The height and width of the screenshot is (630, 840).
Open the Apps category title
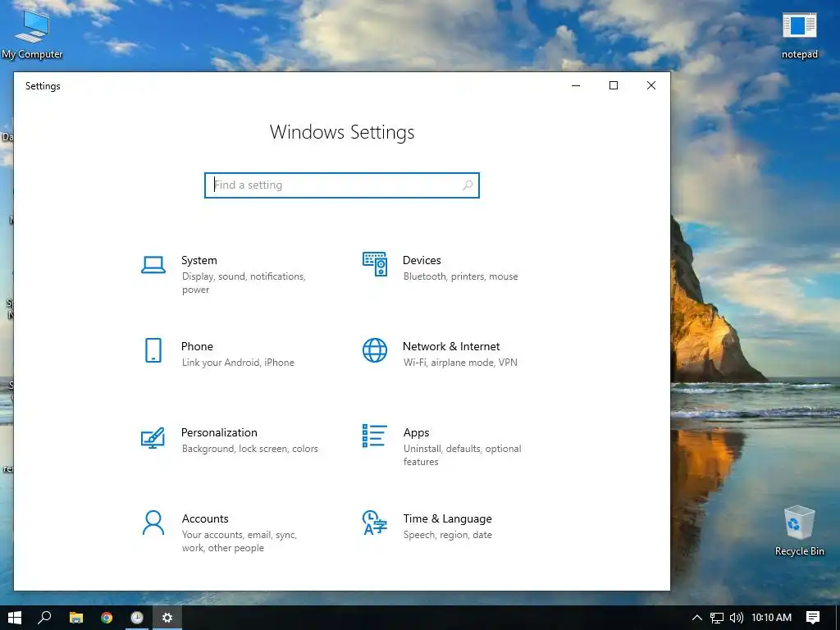point(416,433)
